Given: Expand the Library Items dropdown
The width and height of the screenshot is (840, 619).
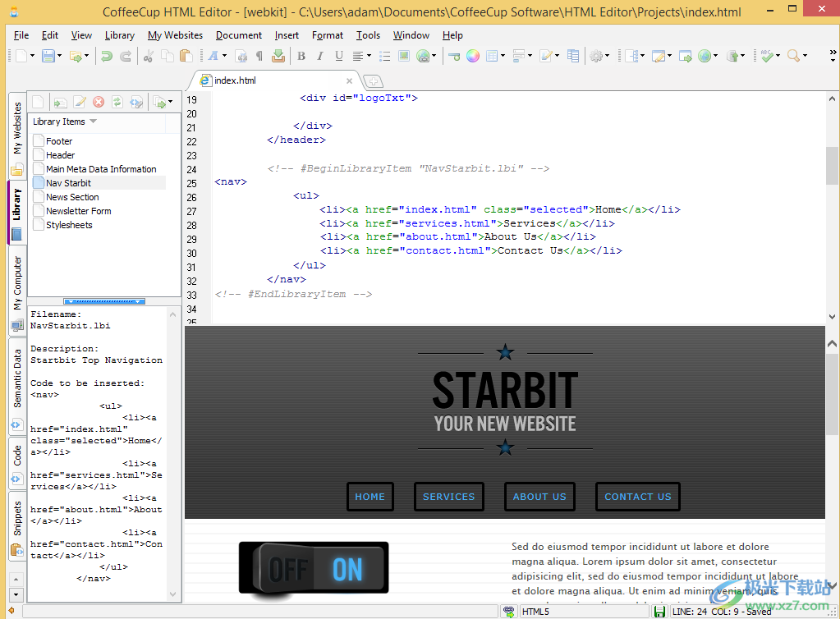Looking at the screenshot, I should coord(94,122).
